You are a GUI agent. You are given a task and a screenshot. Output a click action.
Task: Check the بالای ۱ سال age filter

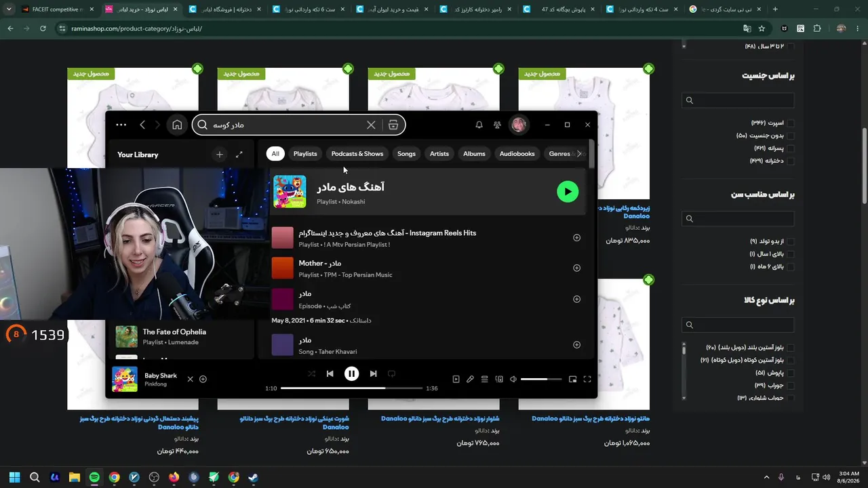pos(791,254)
